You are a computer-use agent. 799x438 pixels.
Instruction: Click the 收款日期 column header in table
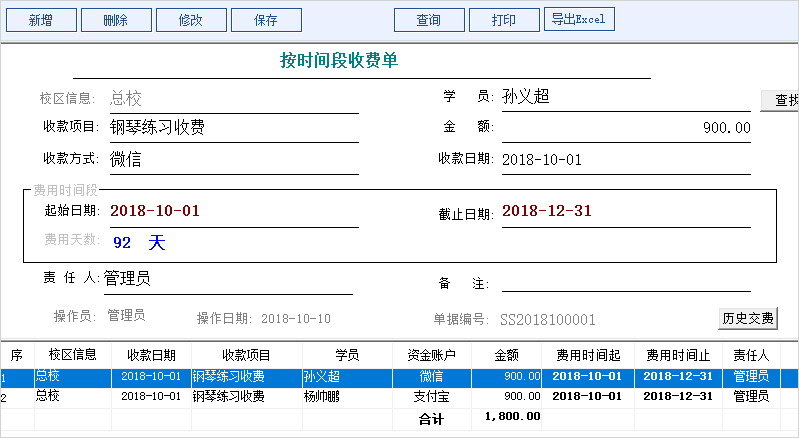click(x=151, y=355)
